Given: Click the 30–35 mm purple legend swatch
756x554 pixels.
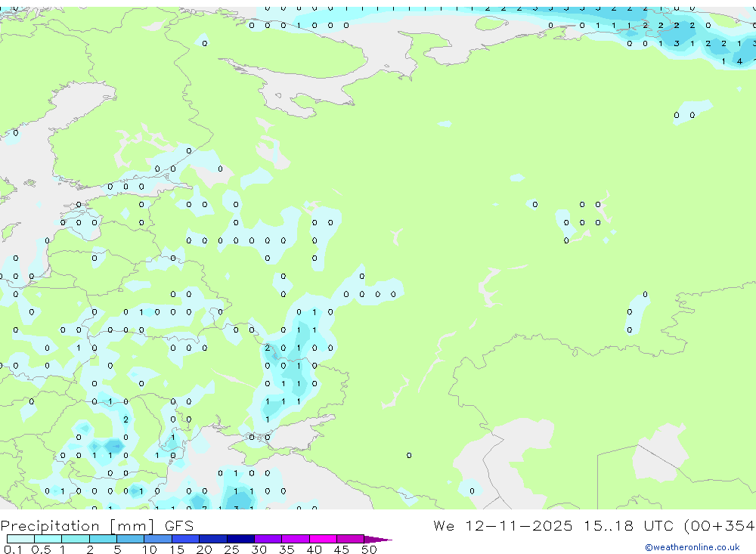Looking at the screenshot, I should [x=268, y=539].
